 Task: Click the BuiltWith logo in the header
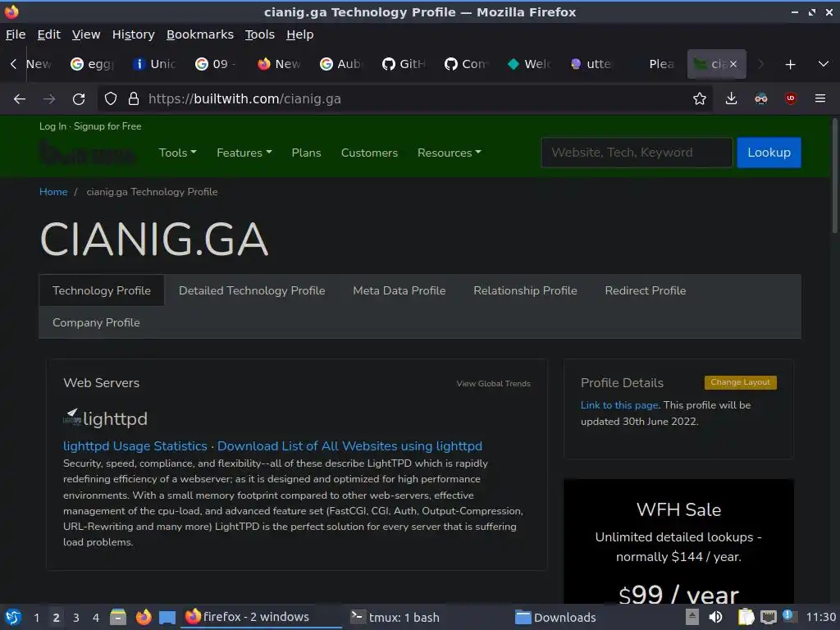87,153
